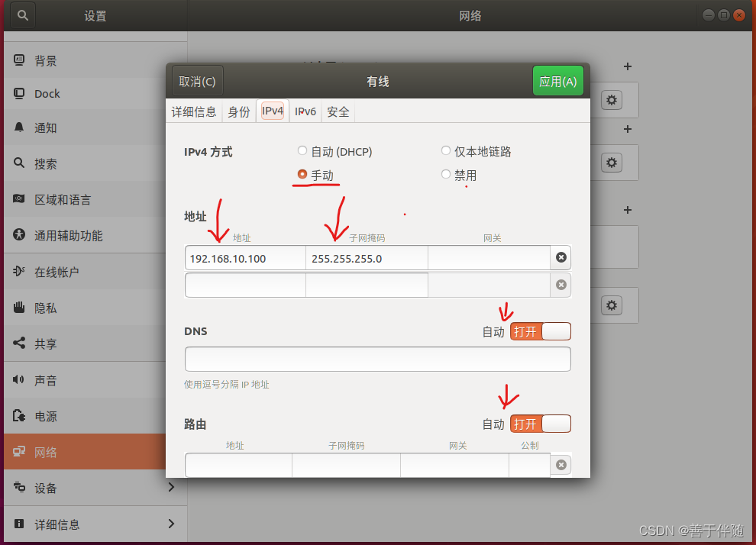Switch to the 详细信息 tab in dialog
Screen dimensions: 756x545
pos(194,111)
